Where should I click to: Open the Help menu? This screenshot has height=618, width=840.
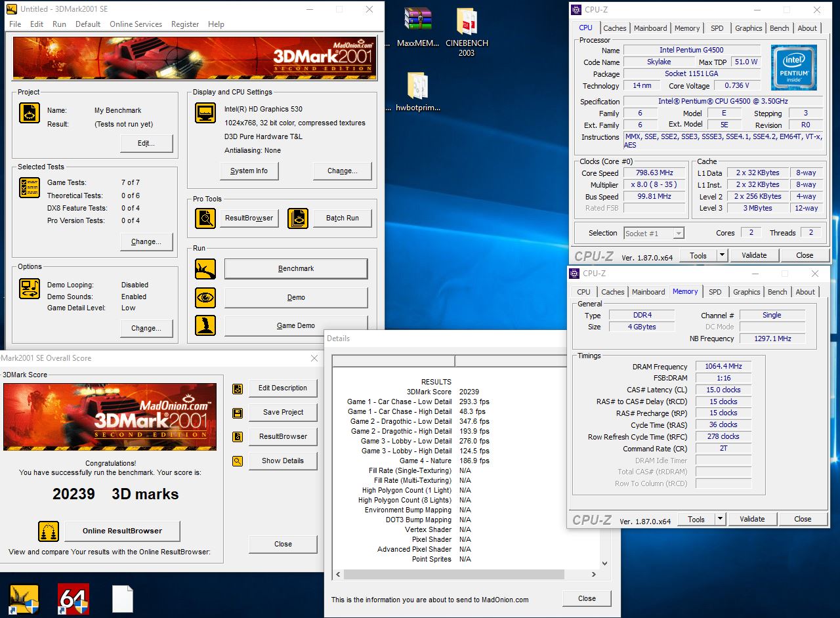216,24
